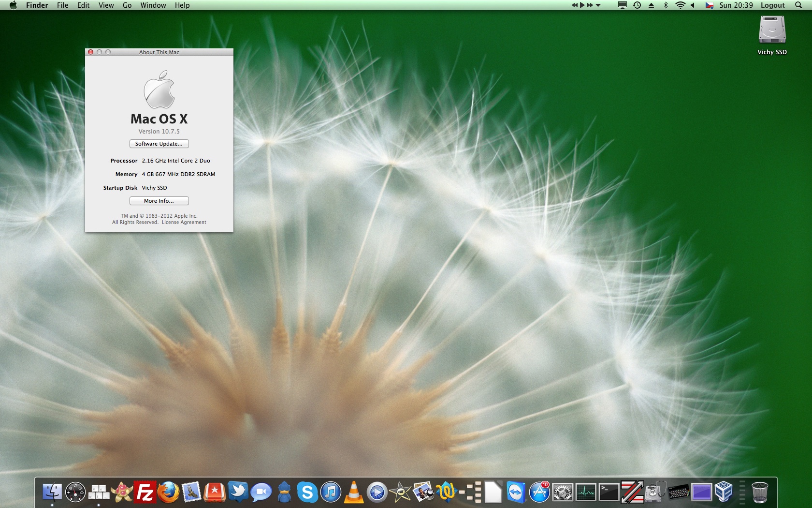The height and width of the screenshot is (508, 812).
Task: Open TeamViewer from the dock
Action: pos(516,493)
